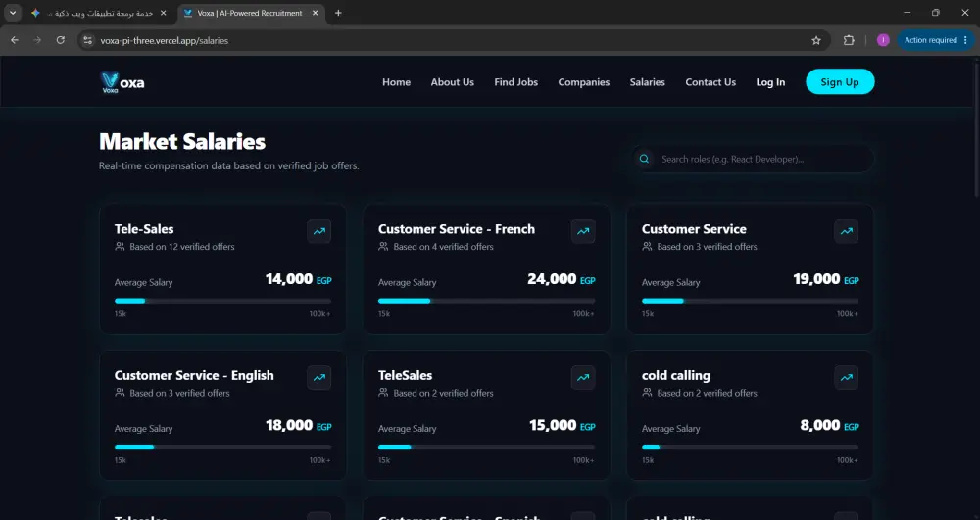This screenshot has width=980, height=520.
Task: Go back to the previous page
Action: pyautogui.click(x=15, y=40)
